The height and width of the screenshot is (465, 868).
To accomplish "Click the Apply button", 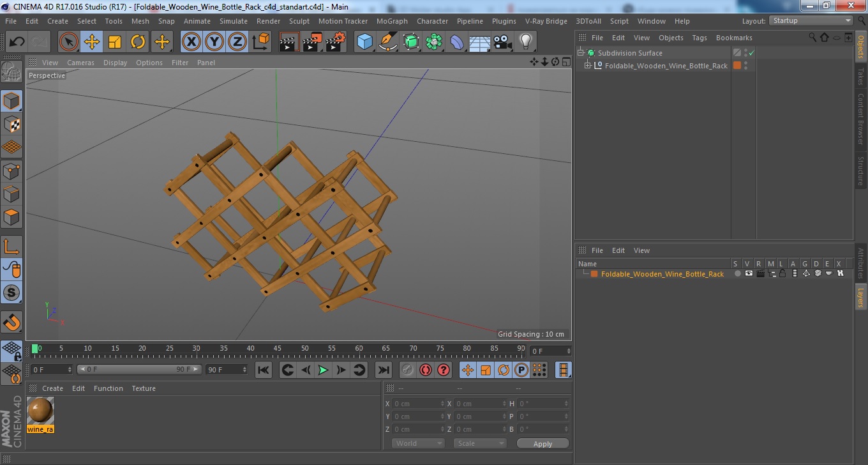I will point(542,443).
